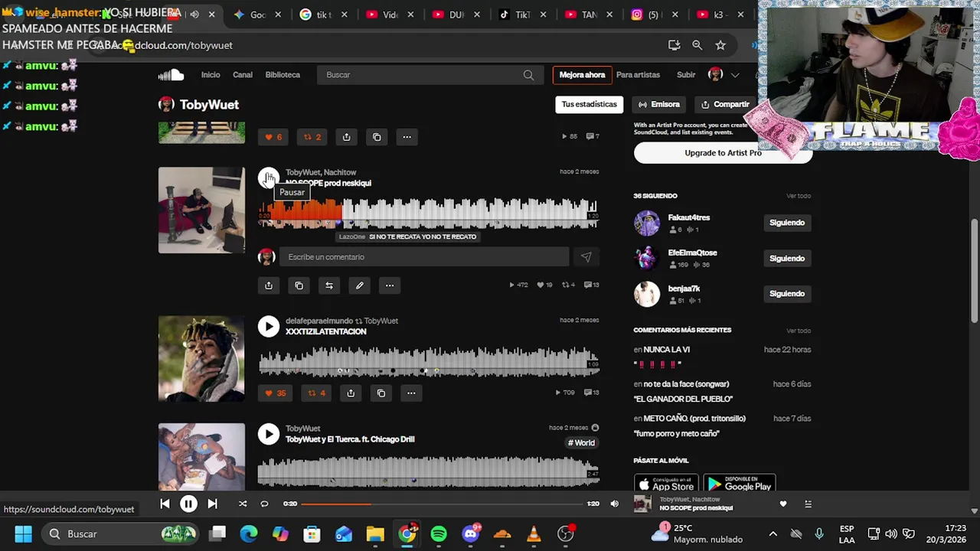Open more options for NO SCOPE track
Image resolution: width=980 pixels, height=551 pixels.
click(390, 285)
